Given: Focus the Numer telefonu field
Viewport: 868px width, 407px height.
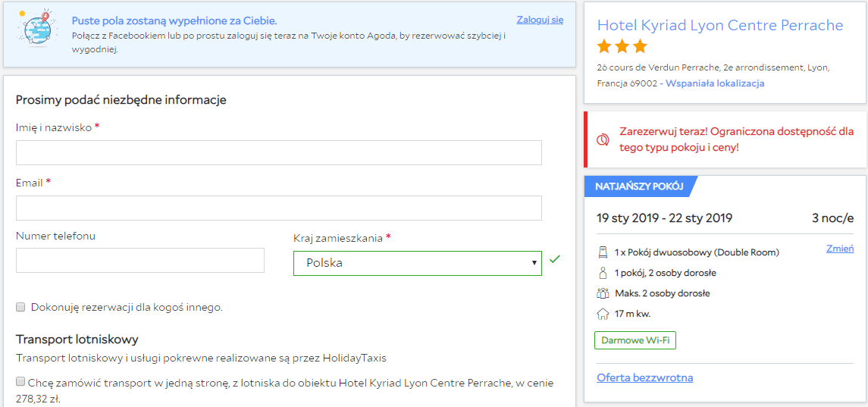Looking at the screenshot, I should click(x=140, y=260).
